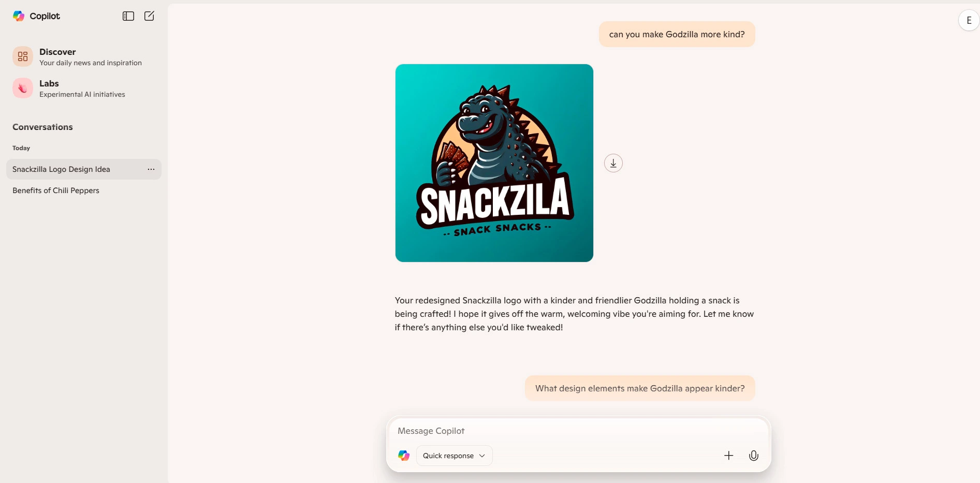Expand the Quick response mode dropdown
980x483 pixels.
pyautogui.click(x=454, y=456)
